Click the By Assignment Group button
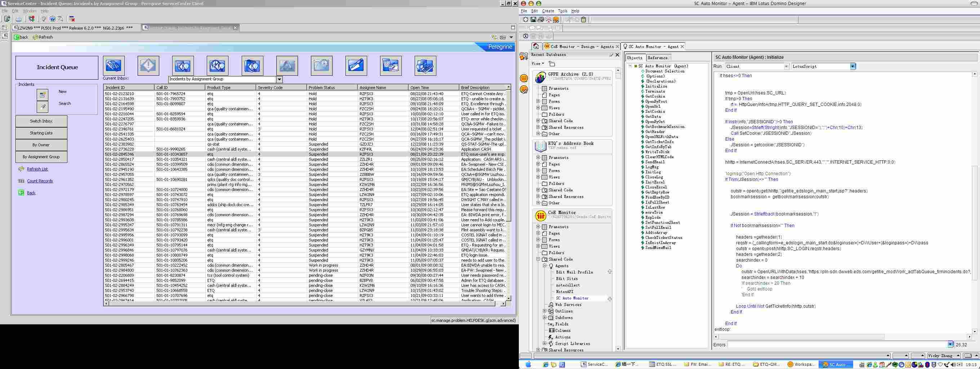980x369 pixels. pyautogui.click(x=41, y=157)
